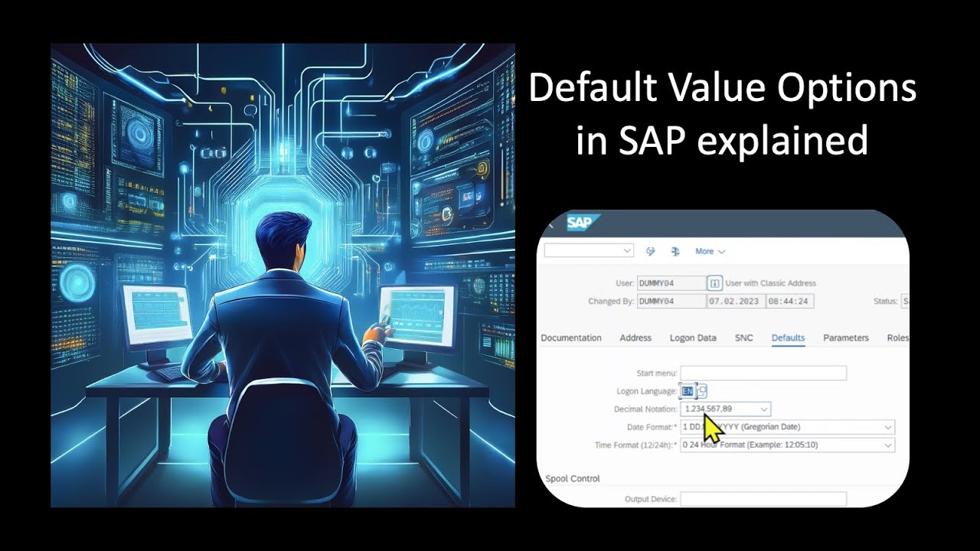This screenshot has height=551, width=980.
Task: Click the Spool Control section heading
Action: click(573, 478)
